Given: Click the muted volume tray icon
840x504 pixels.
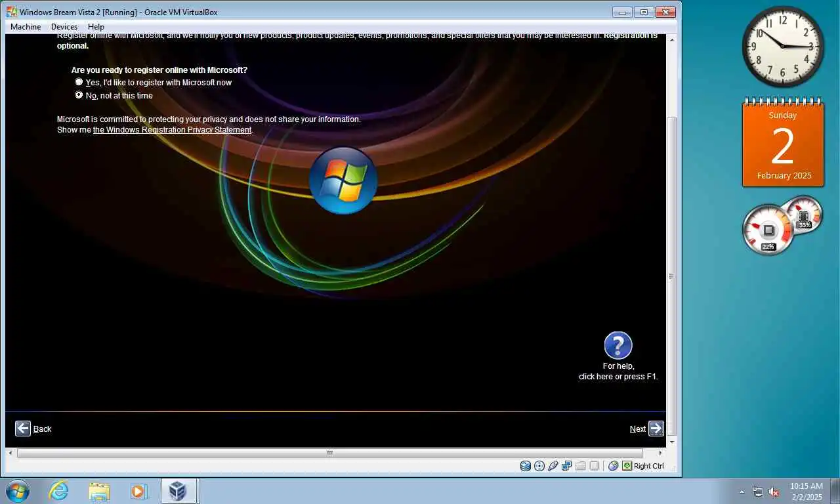Looking at the screenshot, I should pyautogui.click(x=774, y=492).
